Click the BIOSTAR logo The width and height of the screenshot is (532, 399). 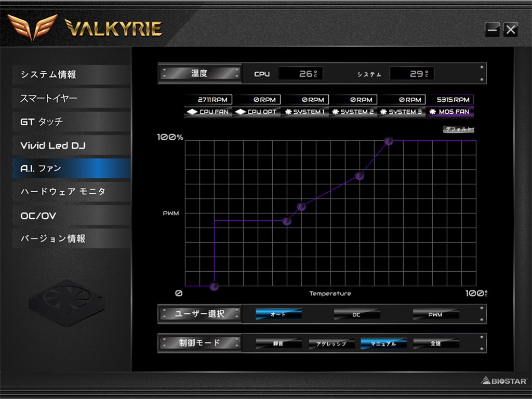coord(504,381)
